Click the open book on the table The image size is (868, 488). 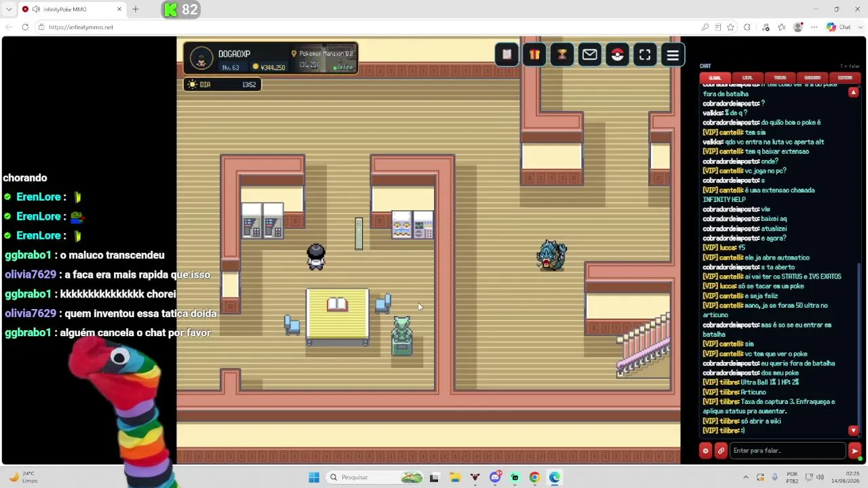337,304
